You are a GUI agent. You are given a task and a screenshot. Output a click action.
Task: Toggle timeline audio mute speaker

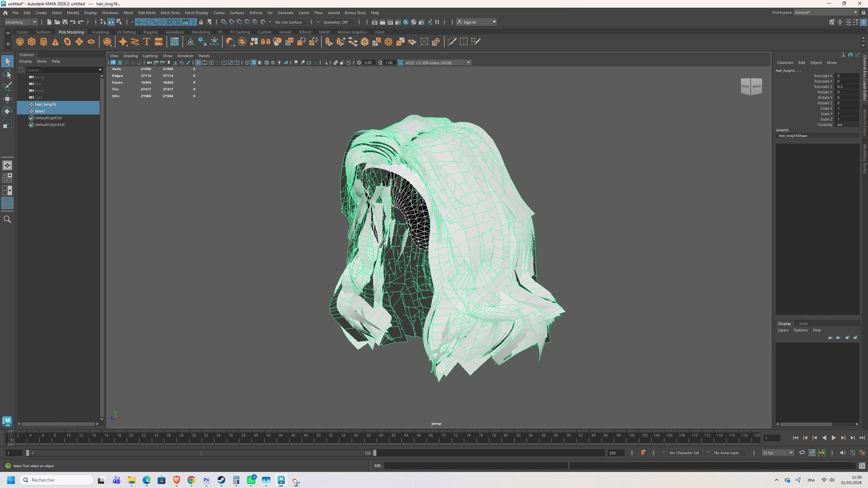coord(842,453)
